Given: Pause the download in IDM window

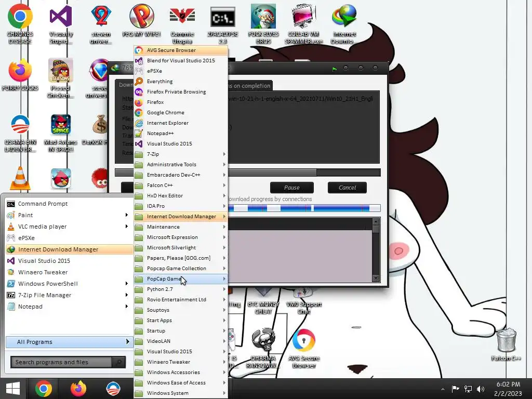Looking at the screenshot, I should (292, 188).
